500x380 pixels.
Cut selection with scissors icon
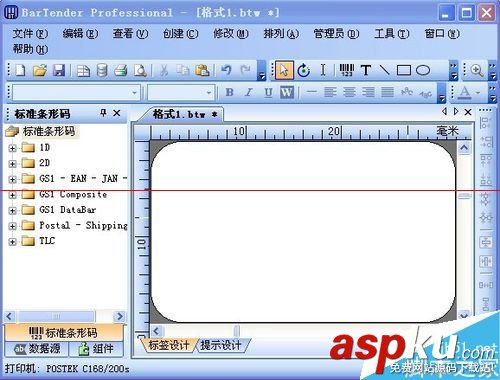coord(164,70)
